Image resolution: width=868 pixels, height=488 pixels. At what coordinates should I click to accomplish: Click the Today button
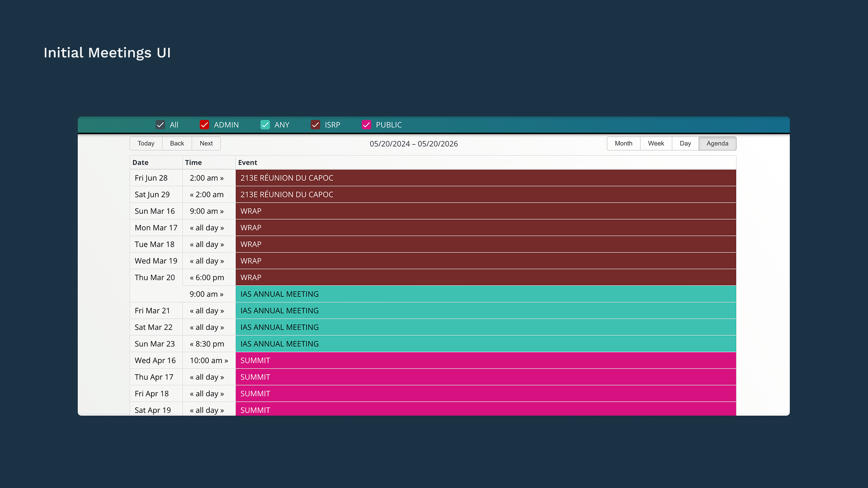click(146, 143)
